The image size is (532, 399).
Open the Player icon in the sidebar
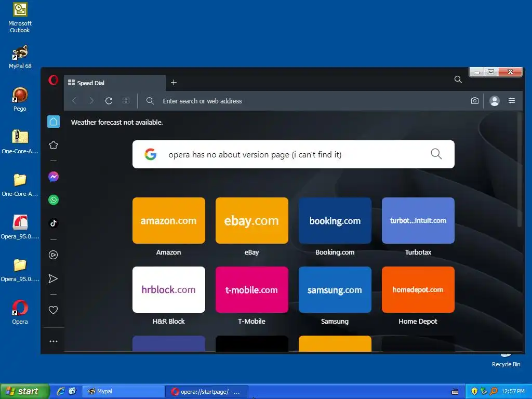(54, 255)
